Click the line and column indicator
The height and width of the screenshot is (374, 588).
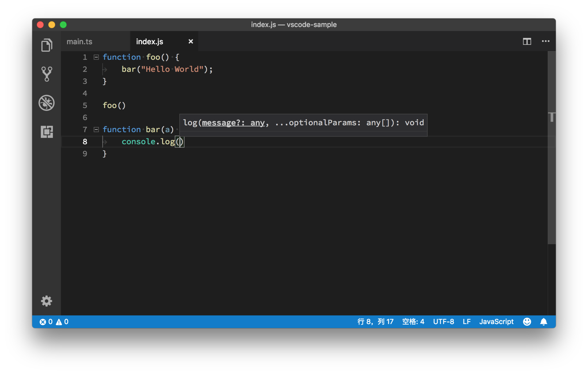[375, 322]
